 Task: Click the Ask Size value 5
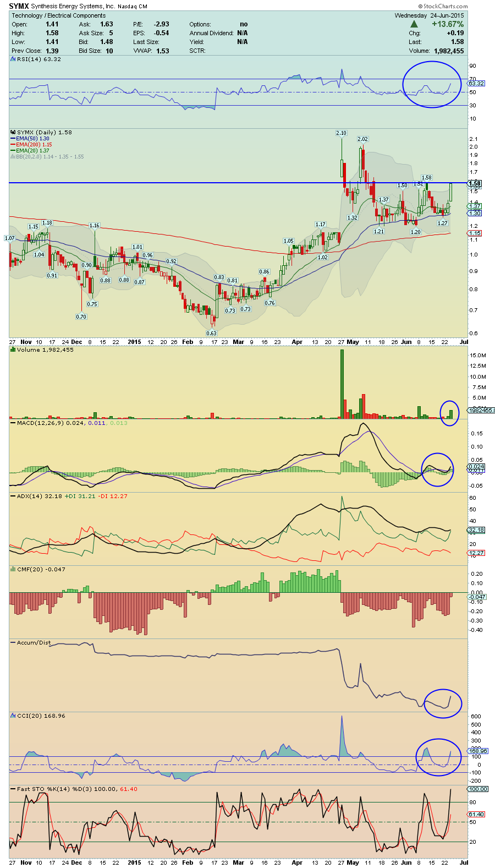[x=111, y=33]
